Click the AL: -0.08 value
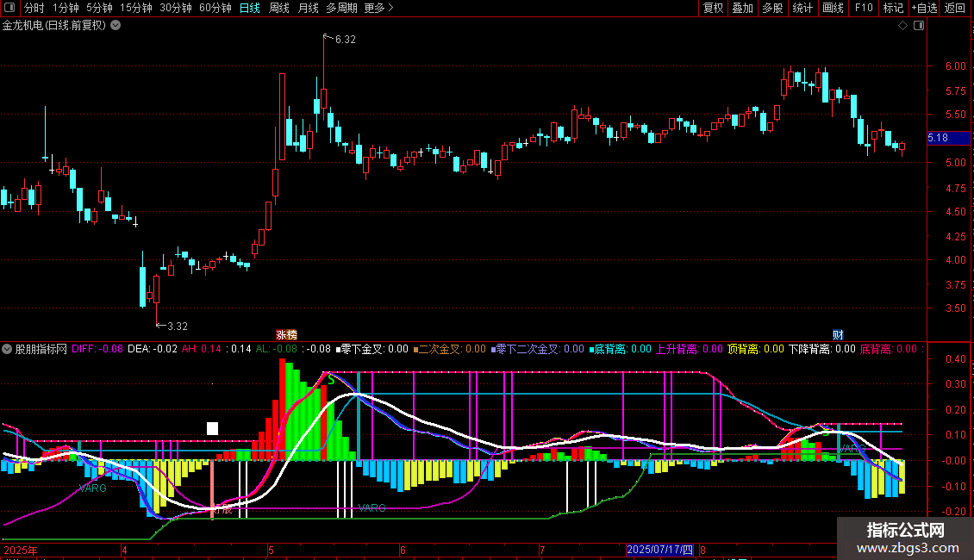974x560 pixels. pos(277,349)
